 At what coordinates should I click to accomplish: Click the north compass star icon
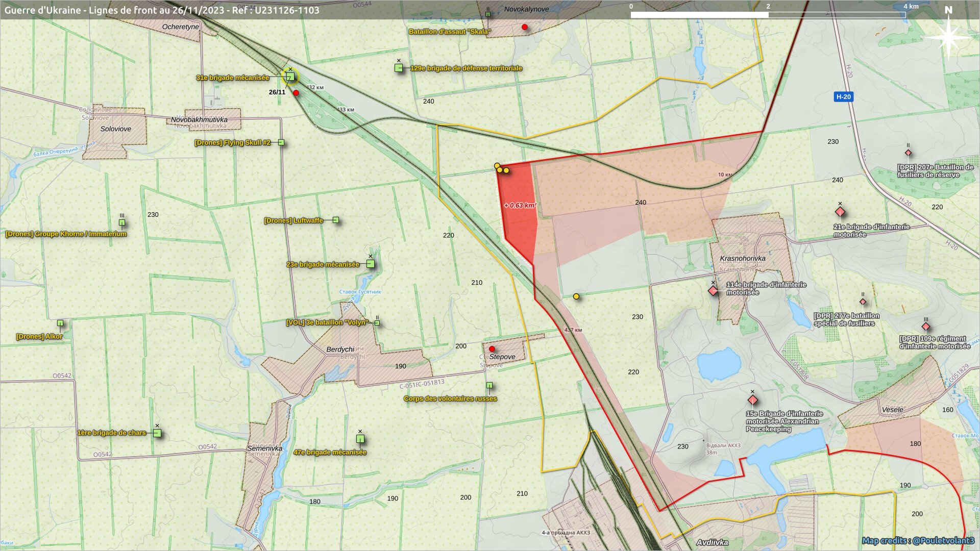tap(948, 37)
